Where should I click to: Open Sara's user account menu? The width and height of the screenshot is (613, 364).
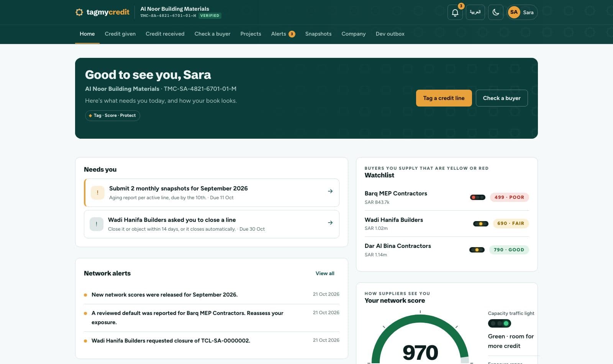point(522,12)
